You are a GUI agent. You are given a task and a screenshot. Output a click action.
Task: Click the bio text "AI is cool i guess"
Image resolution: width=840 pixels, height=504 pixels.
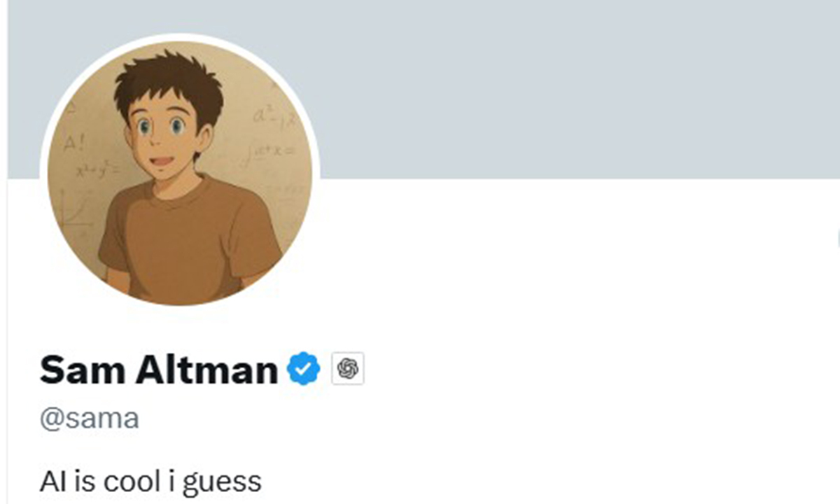(x=150, y=482)
